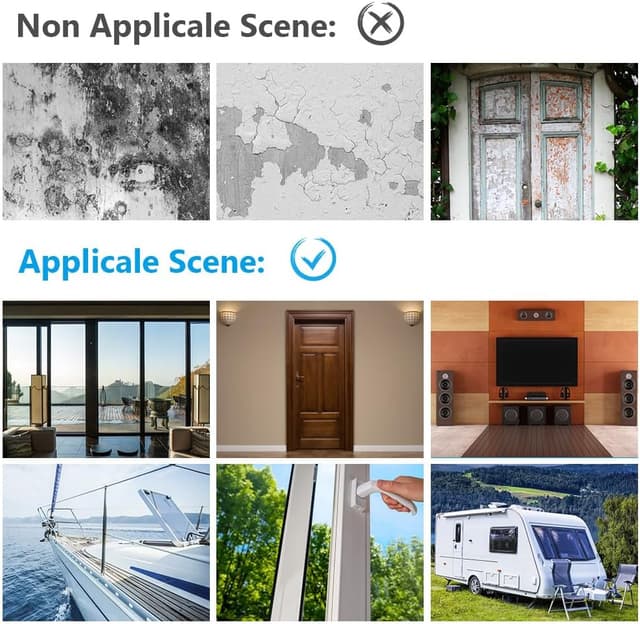Click the open hatch on the sailboat
The width and height of the screenshot is (640, 624).
click(x=167, y=513)
